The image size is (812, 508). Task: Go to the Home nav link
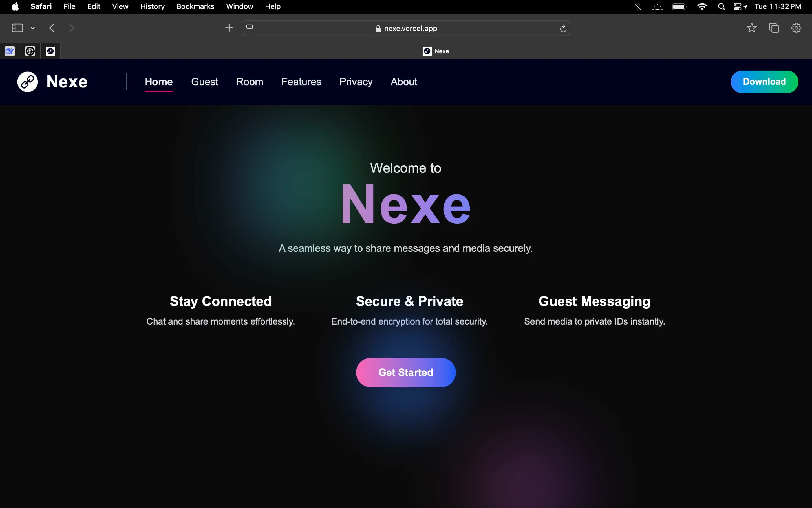pyautogui.click(x=159, y=82)
